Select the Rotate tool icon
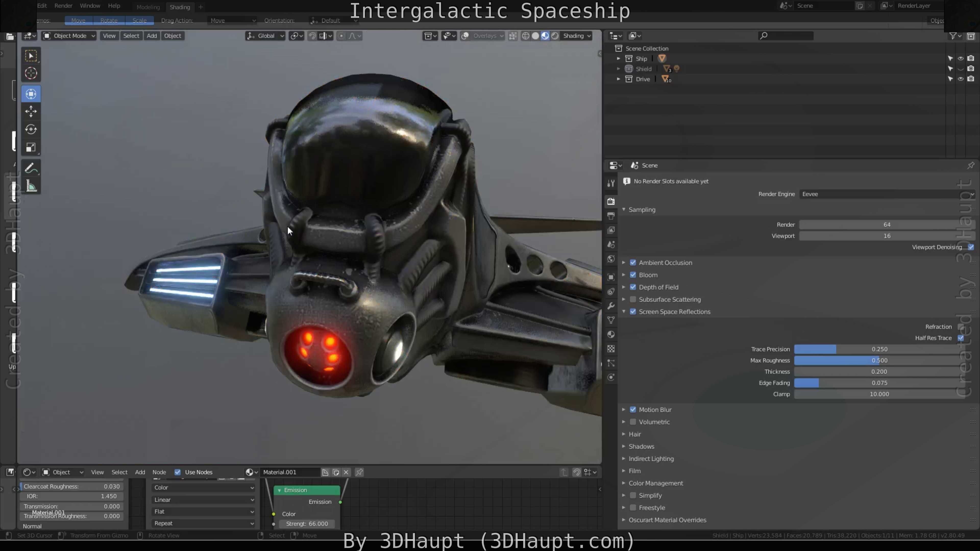Viewport: 980px width, 551px height. (31, 129)
